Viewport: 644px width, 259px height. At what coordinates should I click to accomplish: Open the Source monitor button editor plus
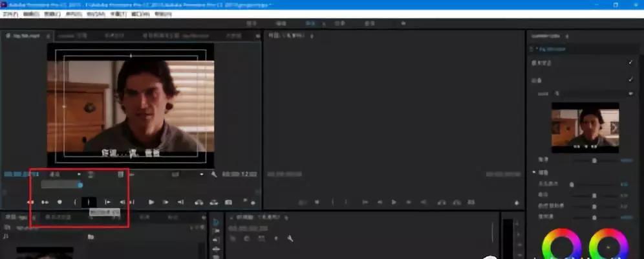253,203
